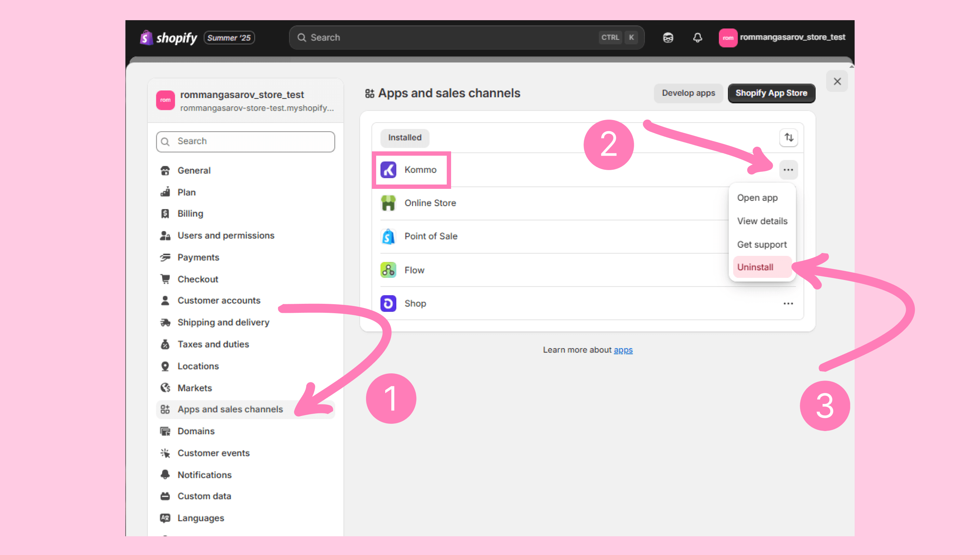Open Plan settings

point(245,192)
